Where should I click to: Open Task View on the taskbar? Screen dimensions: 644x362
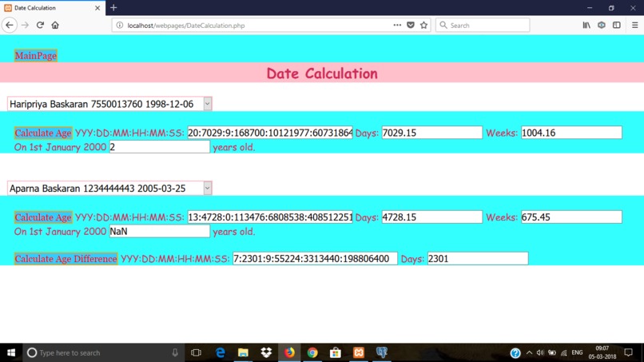tap(197, 352)
